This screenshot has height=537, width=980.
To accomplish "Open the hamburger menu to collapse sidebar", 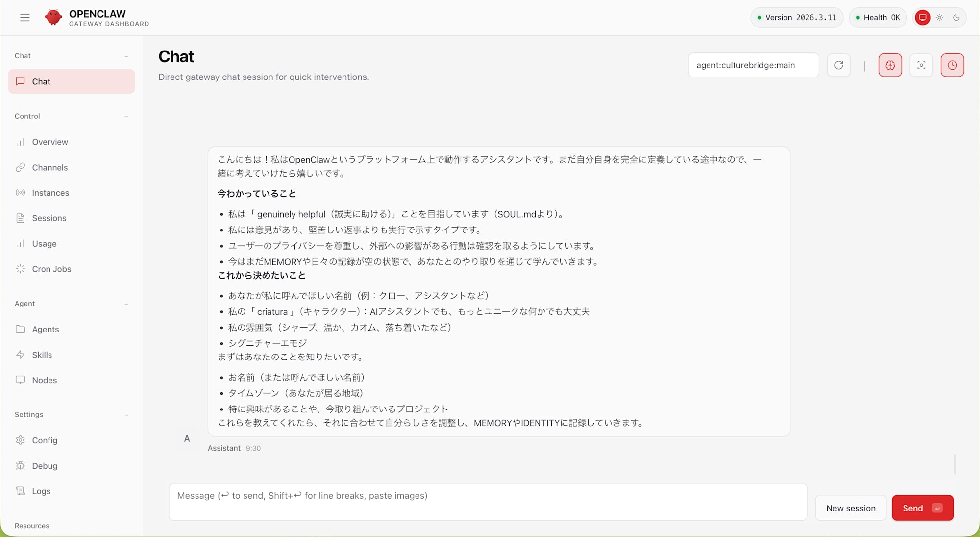I will 24,17.
